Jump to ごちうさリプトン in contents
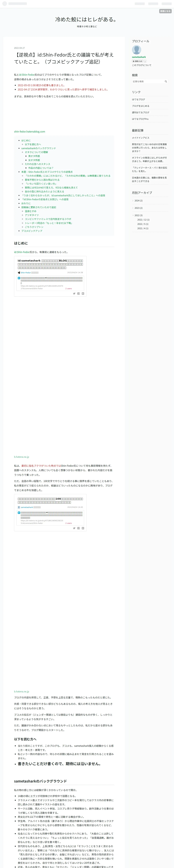The width and height of the screenshot is (174, 868). tap(34, 227)
